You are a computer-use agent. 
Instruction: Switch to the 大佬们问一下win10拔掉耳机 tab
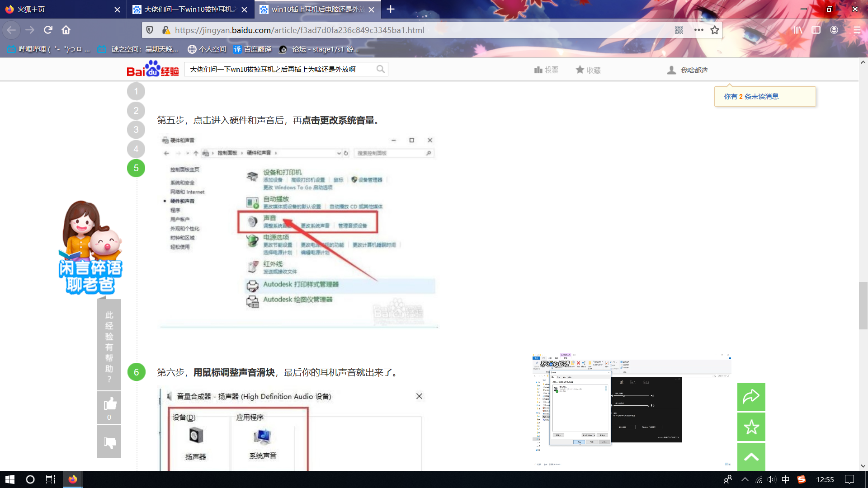coord(190,9)
